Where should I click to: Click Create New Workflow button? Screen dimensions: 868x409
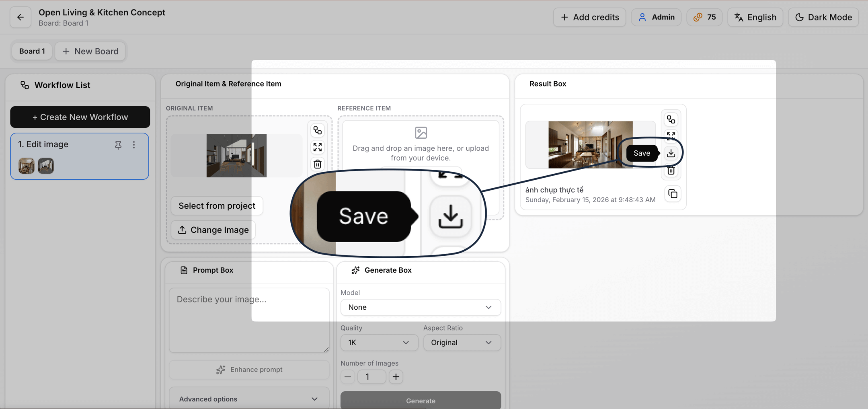point(80,117)
